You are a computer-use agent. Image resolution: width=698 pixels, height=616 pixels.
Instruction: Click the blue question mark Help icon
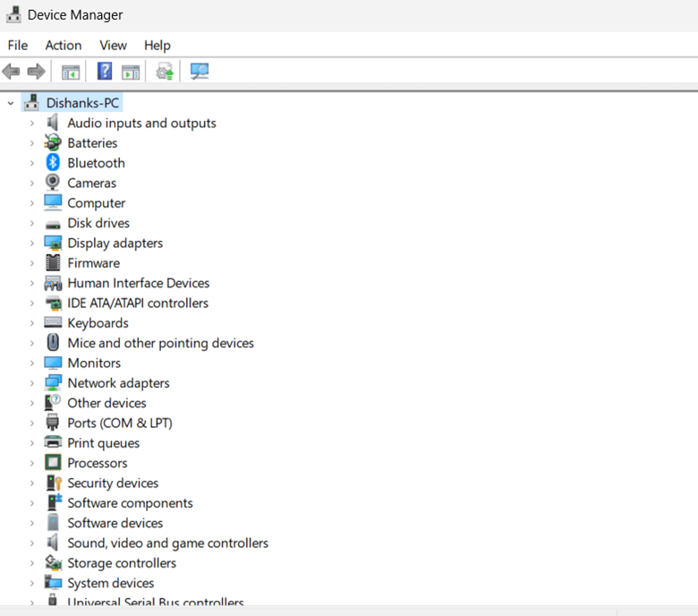coord(105,72)
